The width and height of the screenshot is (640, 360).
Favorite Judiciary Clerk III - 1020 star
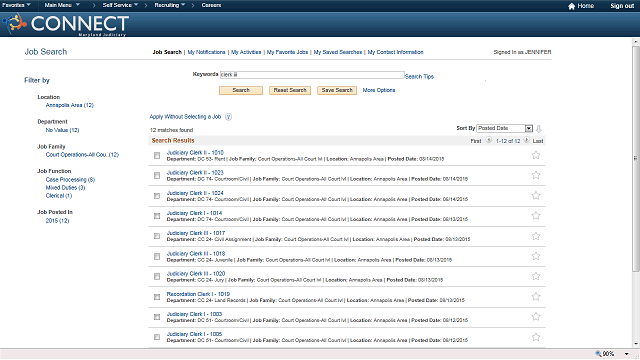536,276
